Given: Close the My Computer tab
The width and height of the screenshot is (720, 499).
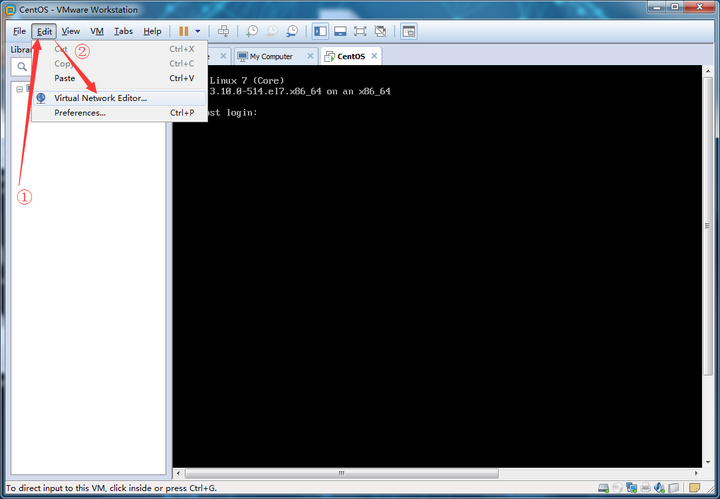Looking at the screenshot, I should 310,56.
